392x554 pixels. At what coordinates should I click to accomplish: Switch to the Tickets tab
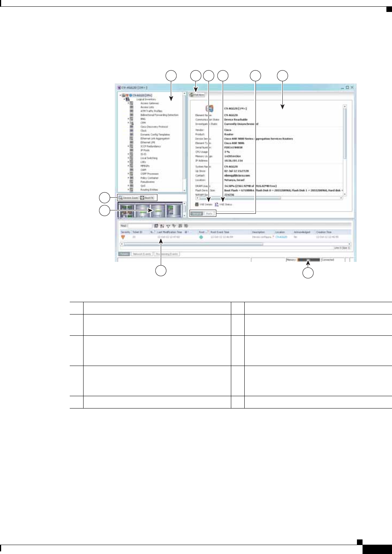tap(124, 254)
